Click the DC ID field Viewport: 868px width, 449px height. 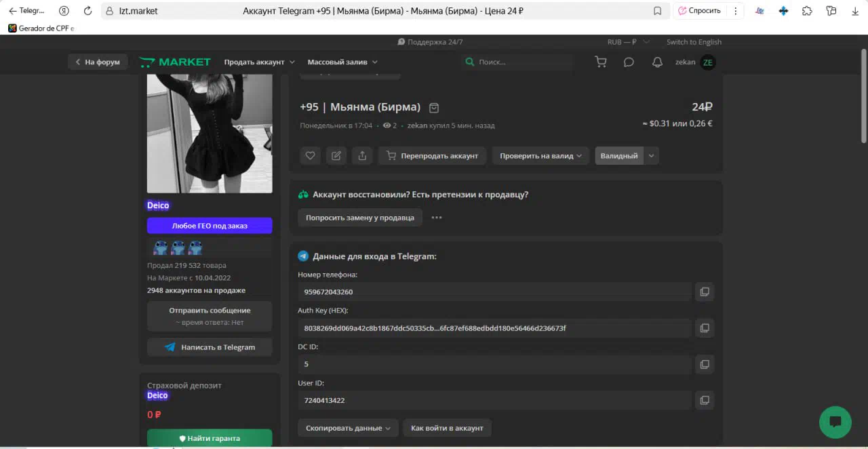click(x=494, y=364)
